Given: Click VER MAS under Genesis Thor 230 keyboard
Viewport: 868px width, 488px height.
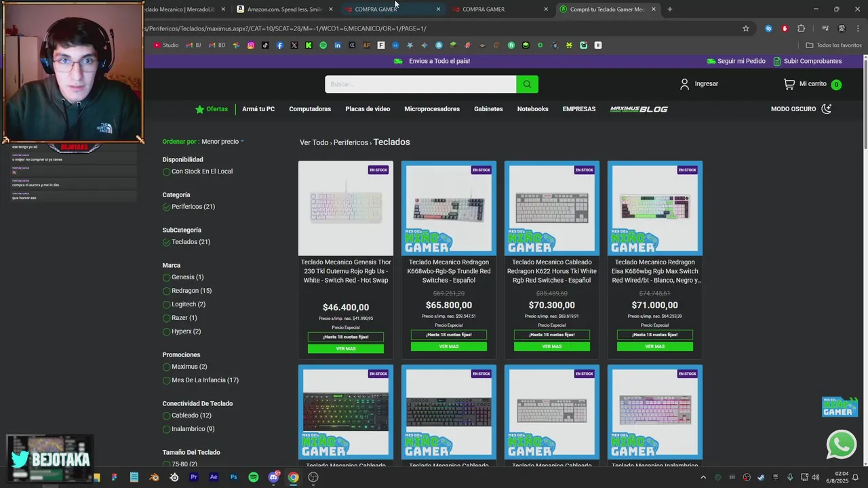Looking at the screenshot, I should pyautogui.click(x=346, y=348).
